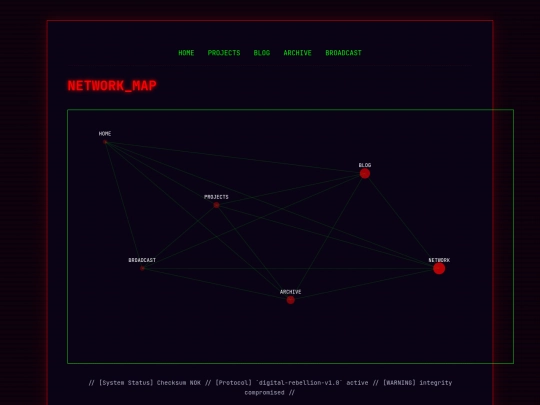This screenshot has height=405, width=540.
Task: Open the ARCHIVE navigation link
Action: click(298, 53)
